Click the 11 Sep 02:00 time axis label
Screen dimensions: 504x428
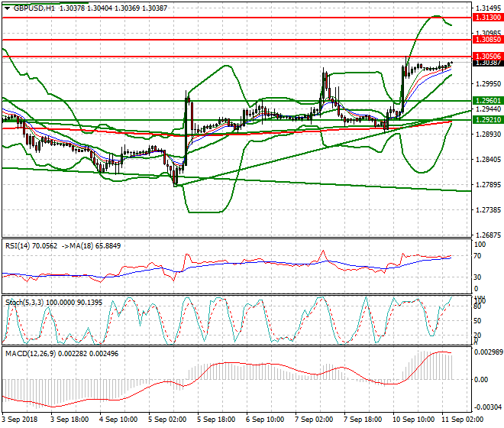click(x=464, y=420)
